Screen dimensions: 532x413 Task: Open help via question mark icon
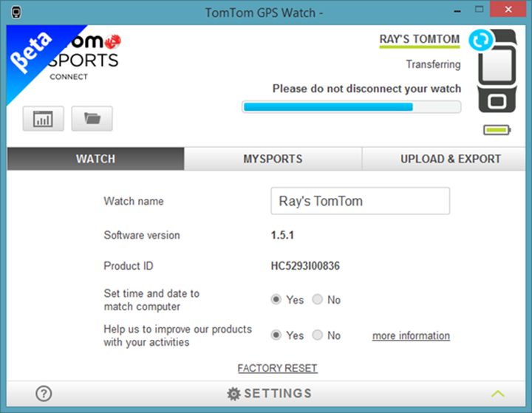tap(44, 394)
